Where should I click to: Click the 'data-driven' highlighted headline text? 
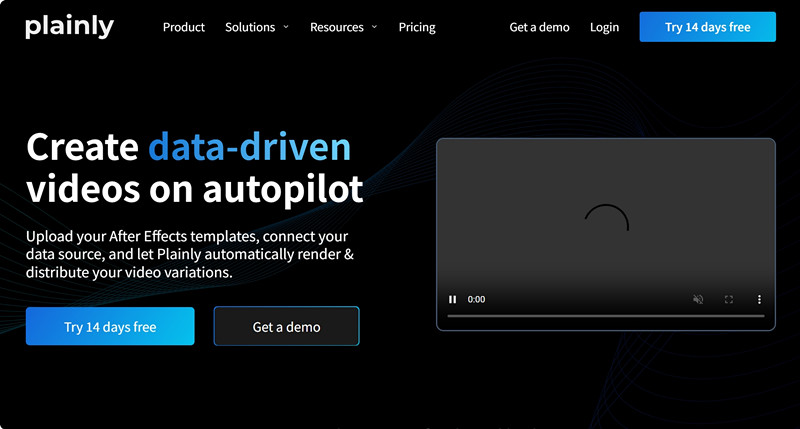(249, 147)
